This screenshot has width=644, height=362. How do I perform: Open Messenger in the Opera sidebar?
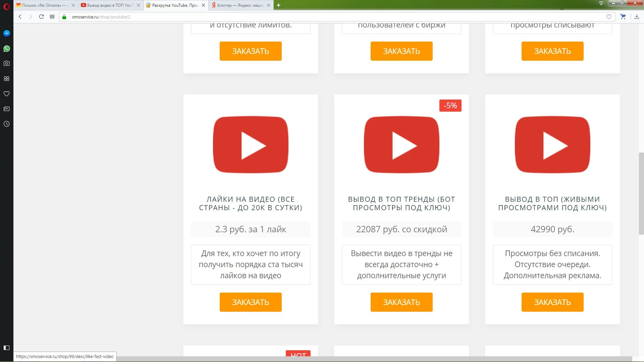coord(6,33)
